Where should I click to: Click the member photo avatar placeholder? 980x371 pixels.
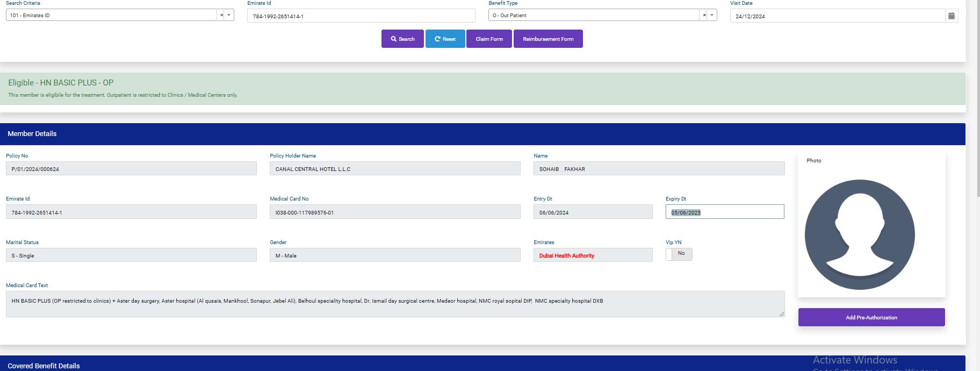coord(860,234)
